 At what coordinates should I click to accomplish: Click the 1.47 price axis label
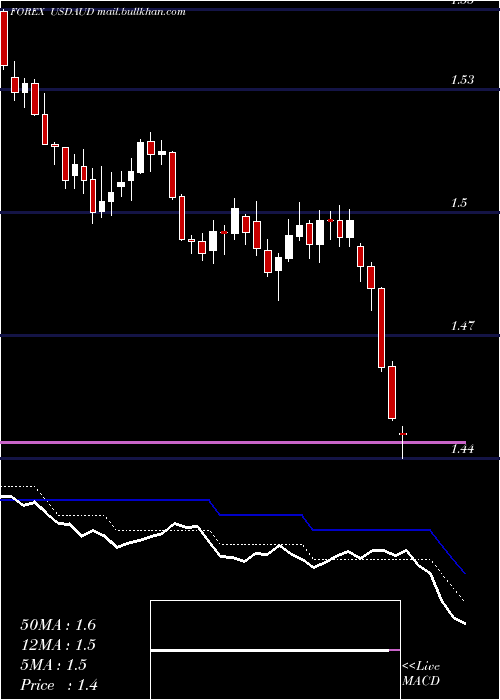[x=462, y=326]
